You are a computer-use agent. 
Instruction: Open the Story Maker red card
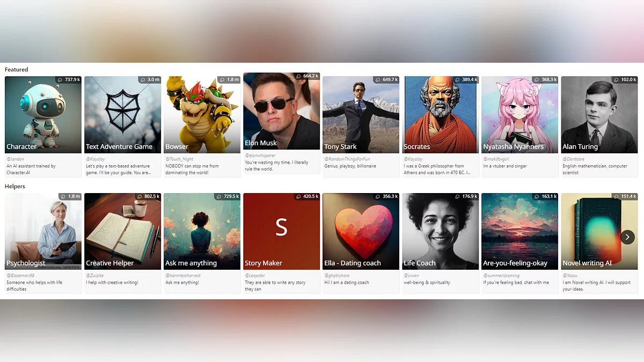tap(281, 243)
